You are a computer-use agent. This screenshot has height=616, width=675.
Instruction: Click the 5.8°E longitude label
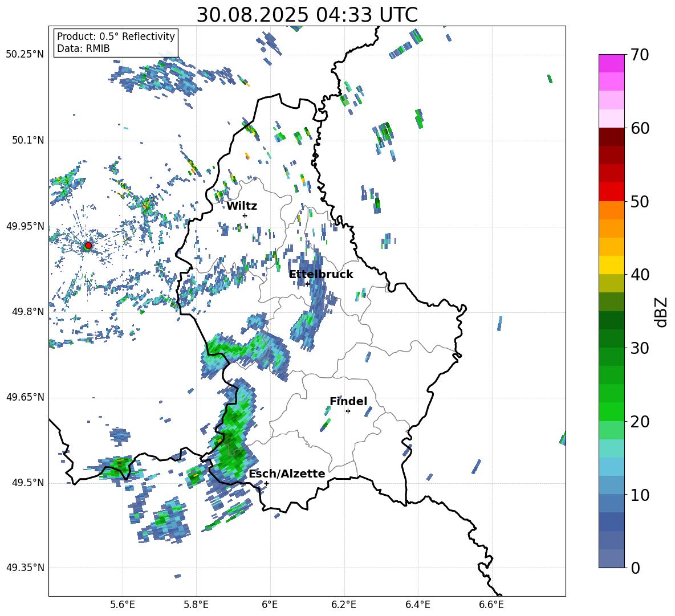(x=196, y=605)
